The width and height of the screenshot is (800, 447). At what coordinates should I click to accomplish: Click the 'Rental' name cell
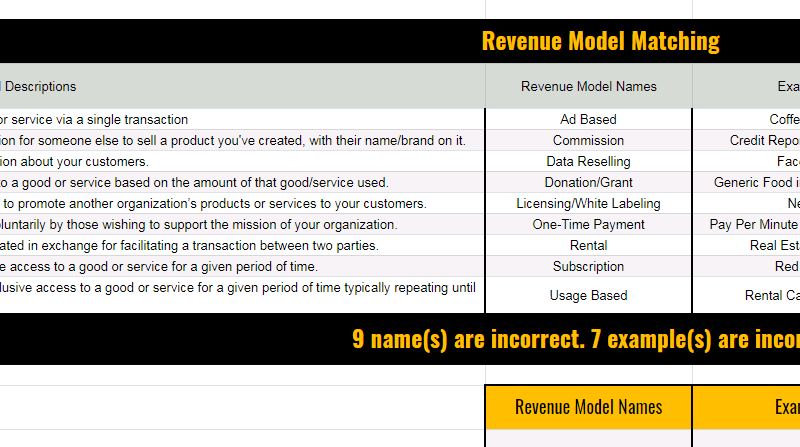click(x=588, y=245)
